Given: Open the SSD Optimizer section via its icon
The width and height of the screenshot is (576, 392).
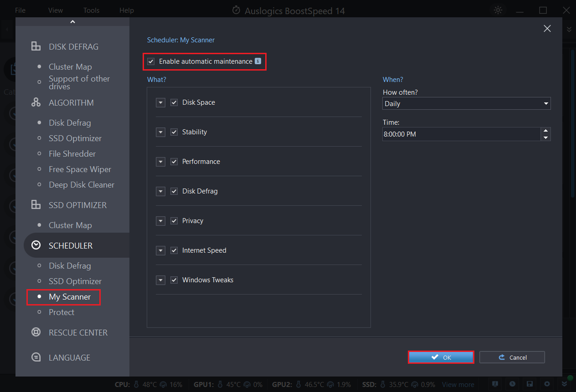Looking at the screenshot, I should tap(36, 205).
